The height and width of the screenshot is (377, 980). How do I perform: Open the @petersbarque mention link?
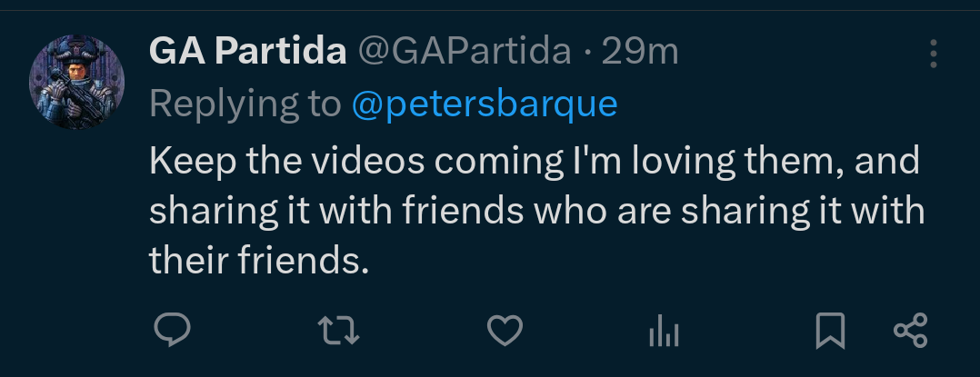485,105
